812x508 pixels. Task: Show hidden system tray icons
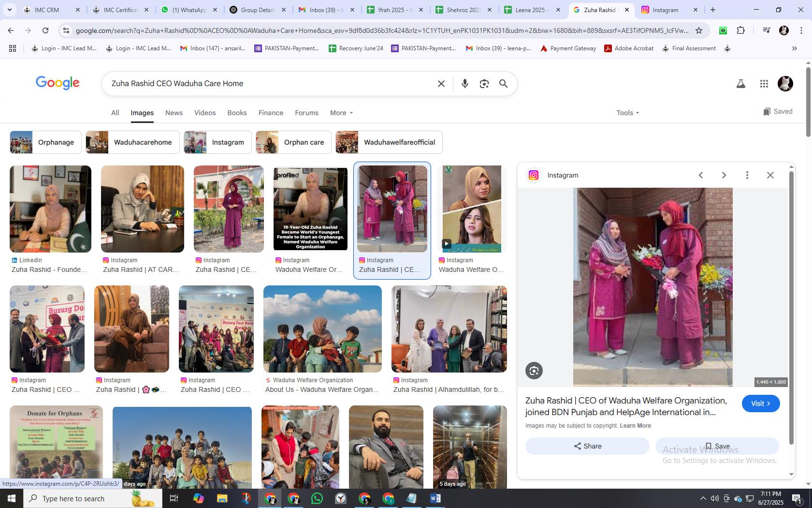click(x=703, y=498)
